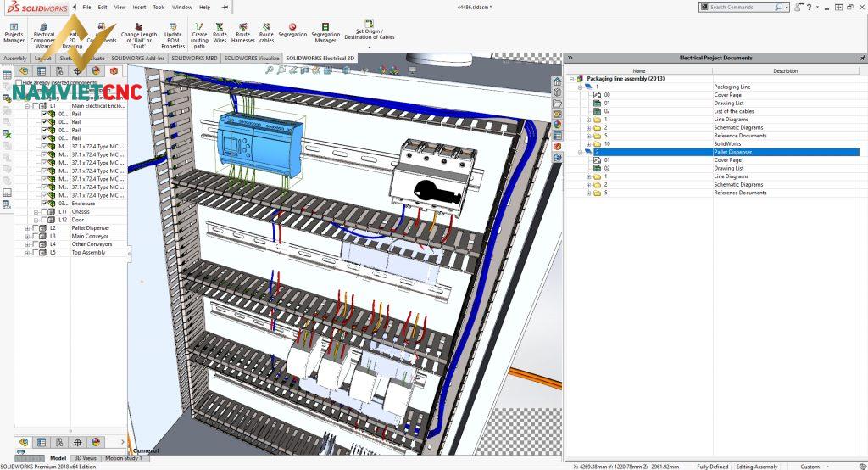Check the L2 Pallet Dispenser checkbox
868x470 pixels.
click(36, 228)
